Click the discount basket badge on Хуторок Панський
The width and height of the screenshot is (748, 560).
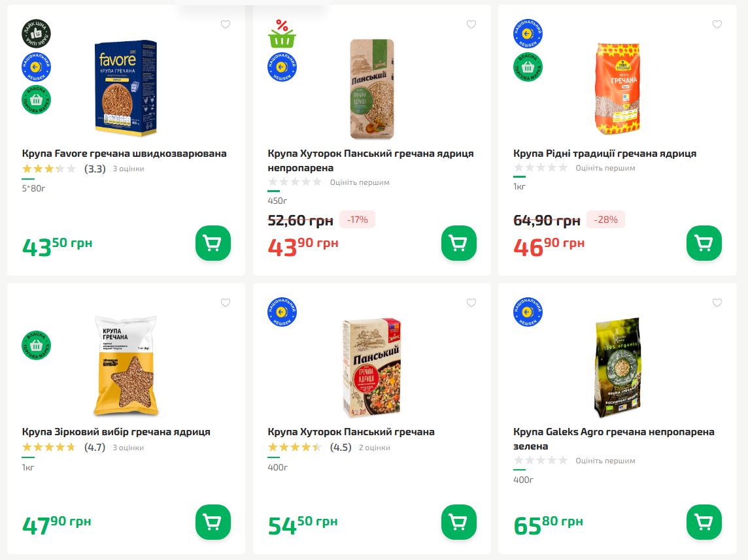tap(282, 34)
